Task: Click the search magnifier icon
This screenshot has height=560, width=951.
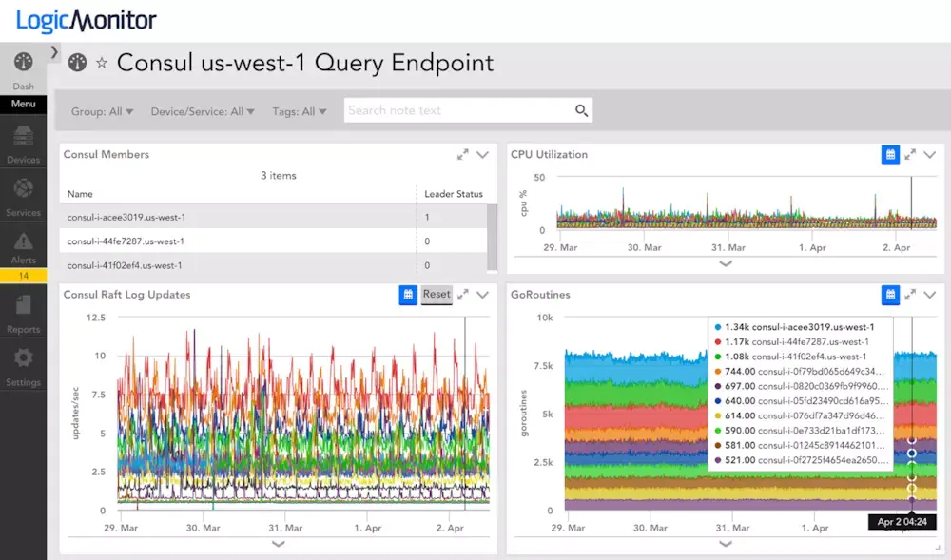Action: pos(581,110)
